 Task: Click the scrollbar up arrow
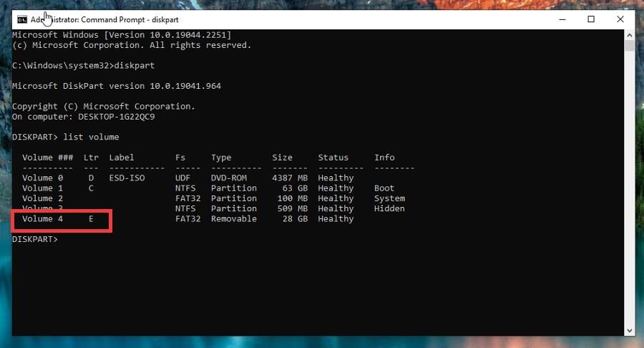tap(629, 35)
